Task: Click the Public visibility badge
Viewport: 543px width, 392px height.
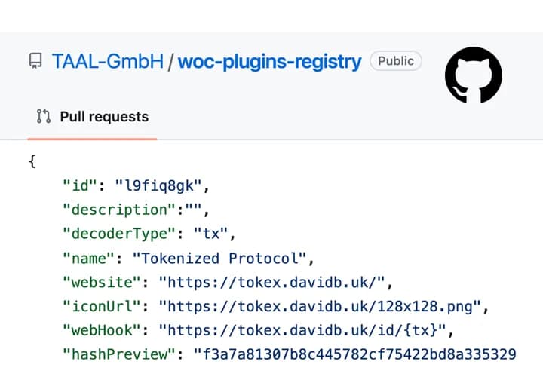Action: pos(396,61)
